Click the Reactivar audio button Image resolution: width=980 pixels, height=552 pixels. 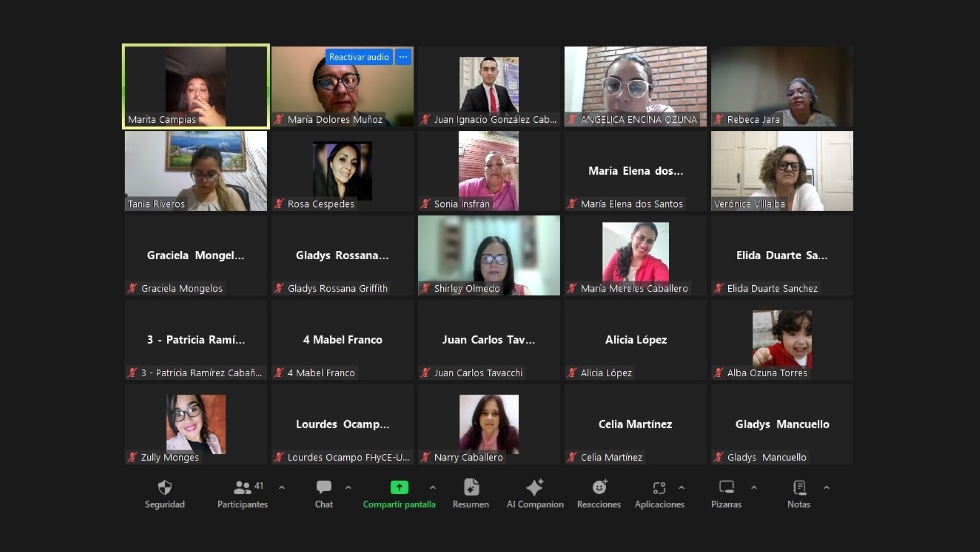click(359, 57)
